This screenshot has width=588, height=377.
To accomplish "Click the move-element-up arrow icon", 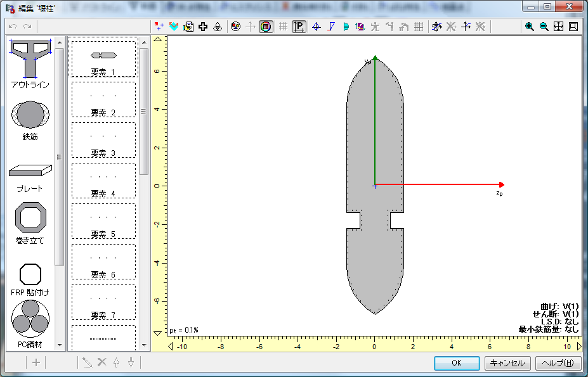I will click(116, 362).
